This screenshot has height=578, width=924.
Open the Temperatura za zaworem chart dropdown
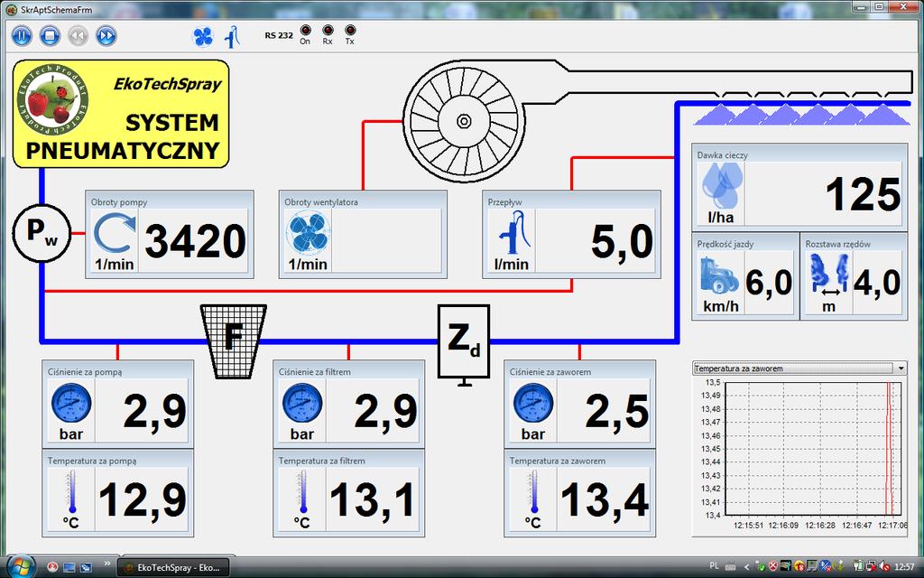tap(901, 368)
